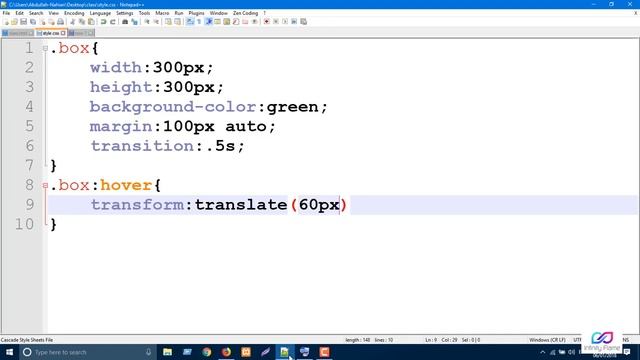The height and width of the screenshot is (360, 640).
Task: Click the 'Windows (CR LF)' status bar field
Action: (x=547, y=340)
